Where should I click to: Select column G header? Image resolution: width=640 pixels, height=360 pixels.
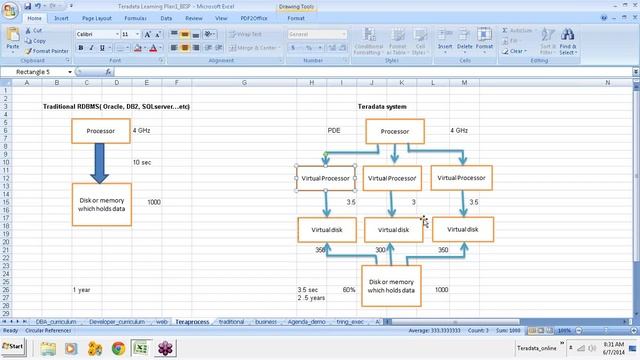244,83
